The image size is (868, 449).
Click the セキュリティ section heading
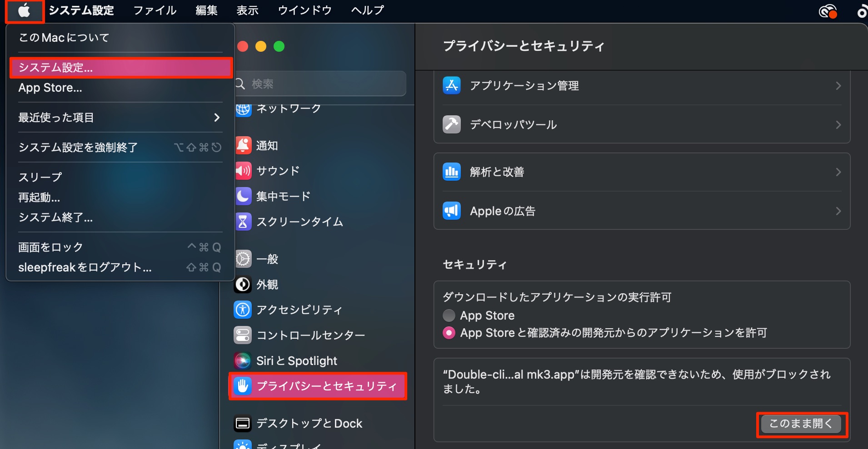475,265
